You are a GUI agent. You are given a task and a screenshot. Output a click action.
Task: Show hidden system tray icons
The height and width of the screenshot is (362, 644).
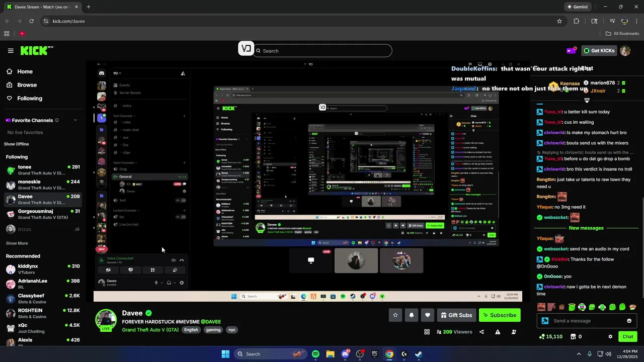tap(579, 354)
